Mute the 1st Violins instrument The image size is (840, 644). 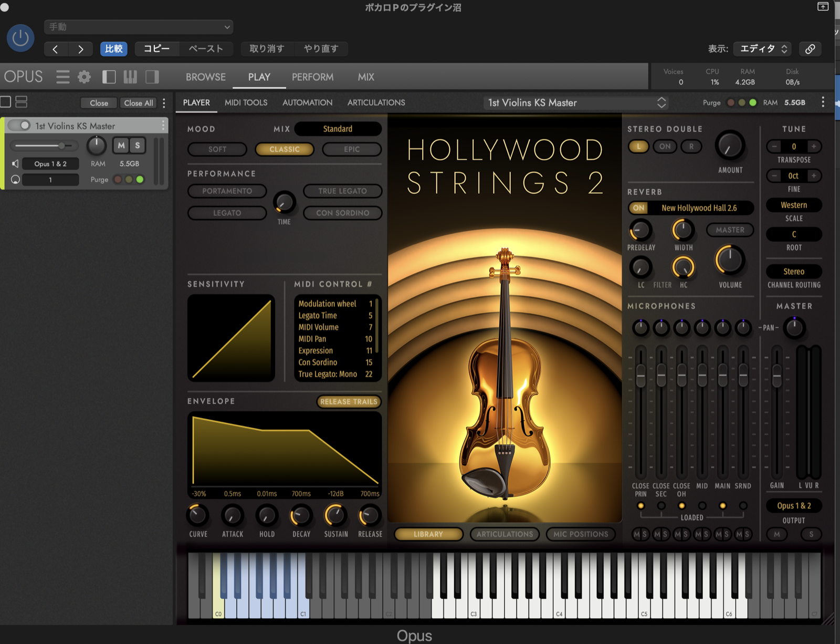(121, 146)
